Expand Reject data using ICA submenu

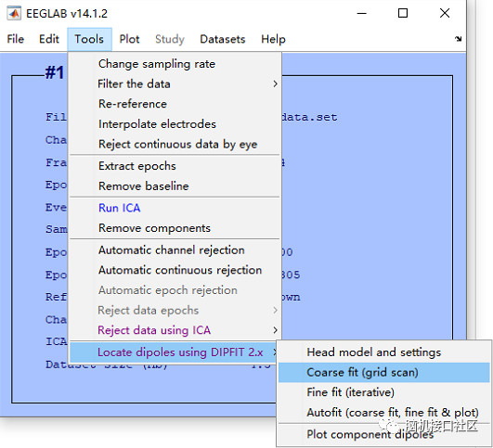coord(175,330)
